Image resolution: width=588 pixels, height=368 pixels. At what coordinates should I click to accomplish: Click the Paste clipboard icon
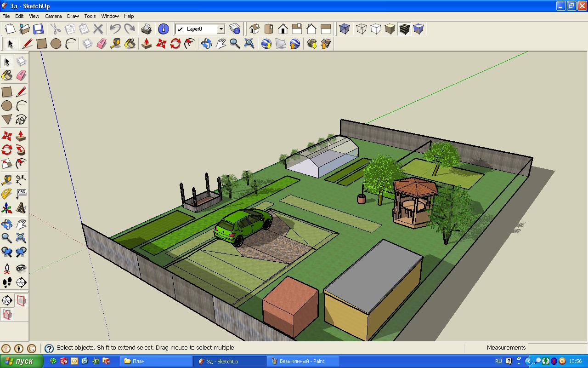[x=84, y=29]
